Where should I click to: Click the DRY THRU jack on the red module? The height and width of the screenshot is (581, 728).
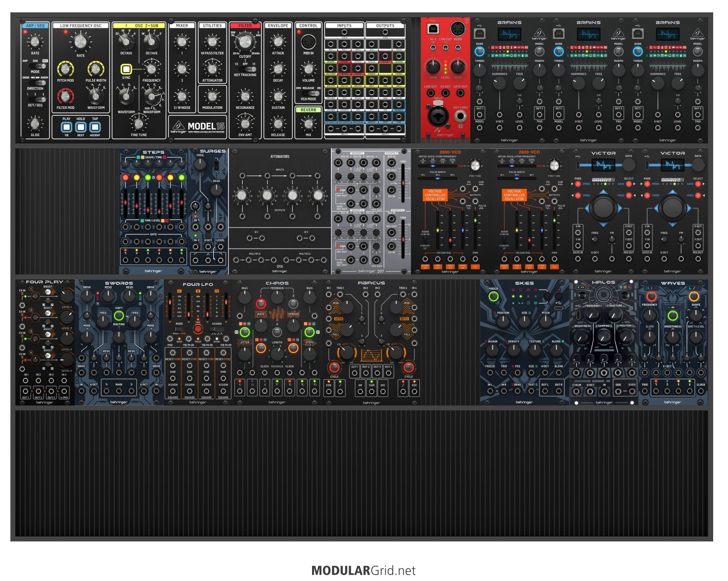click(x=461, y=117)
